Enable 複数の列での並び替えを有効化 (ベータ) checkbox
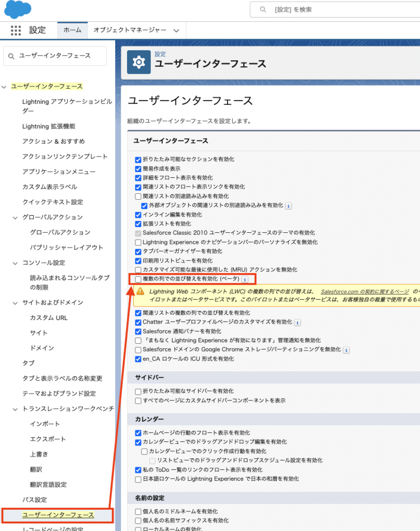Screen dimensions: 420x531 tap(138, 280)
